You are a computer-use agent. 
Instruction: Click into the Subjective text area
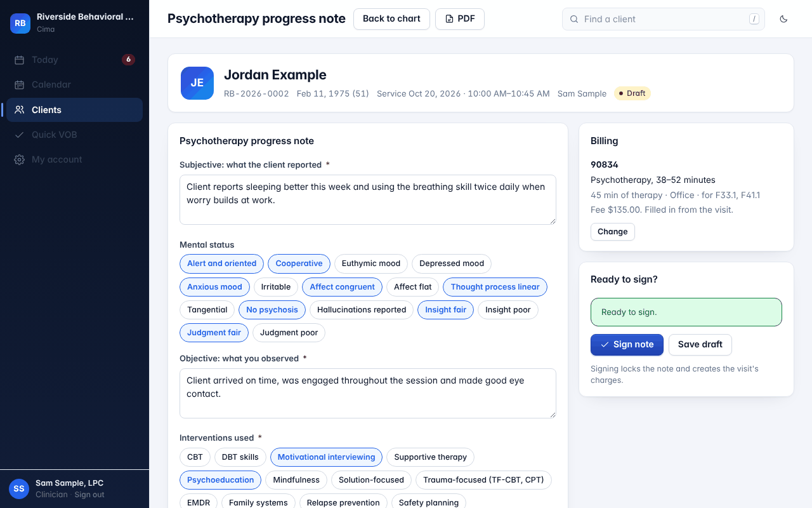(368, 199)
